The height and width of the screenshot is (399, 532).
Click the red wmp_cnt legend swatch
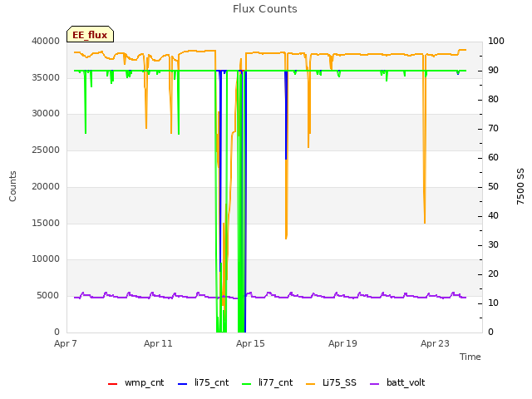pos(112,384)
